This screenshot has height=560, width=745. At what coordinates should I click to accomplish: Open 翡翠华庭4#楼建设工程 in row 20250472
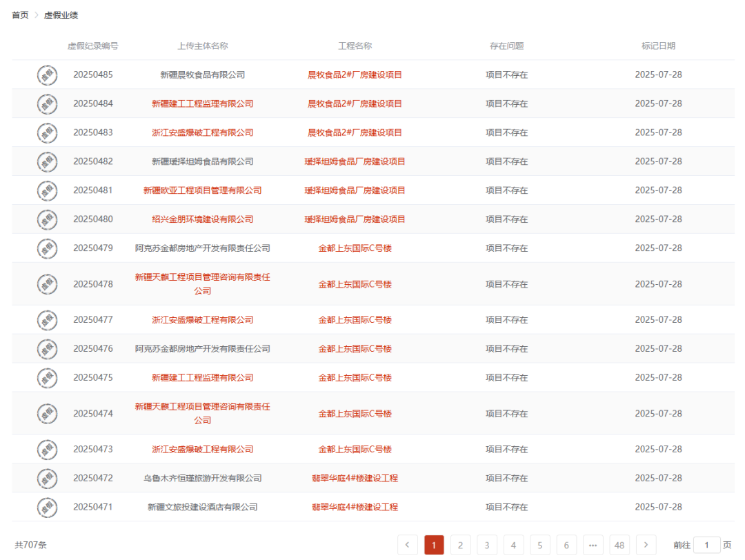click(355, 478)
